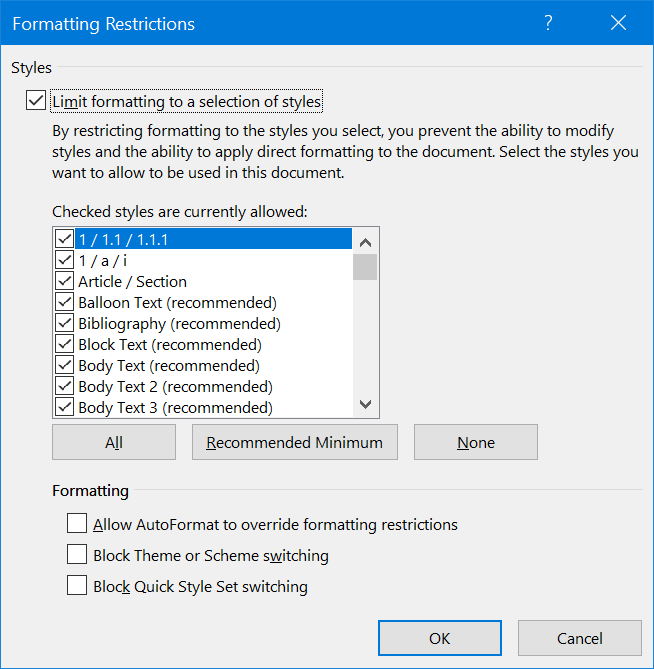
Task: Select Body Text 2 (recommended) list item
Action: pyautogui.click(x=175, y=387)
